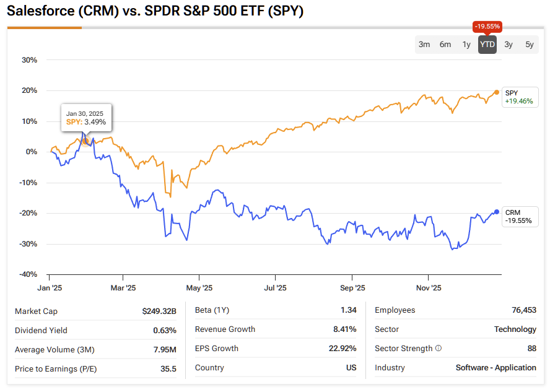Choose the 1y time range
550x392 pixels.
point(466,45)
